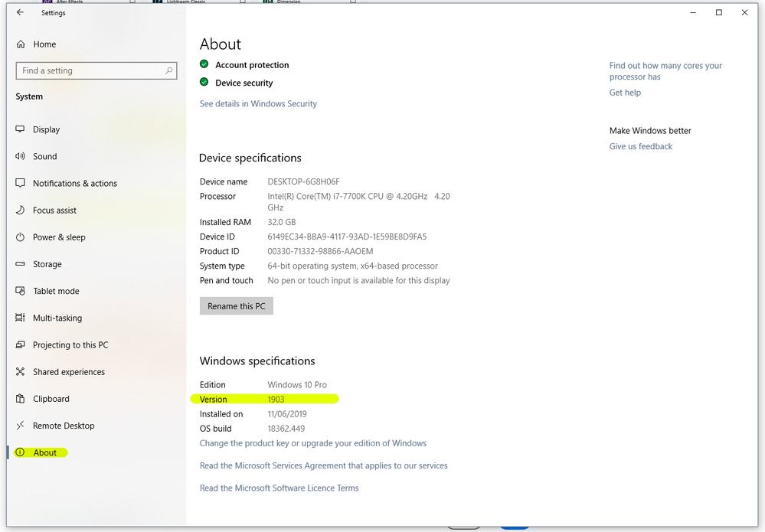Open the Home settings page

pyautogui.click(x=44, y=44)
